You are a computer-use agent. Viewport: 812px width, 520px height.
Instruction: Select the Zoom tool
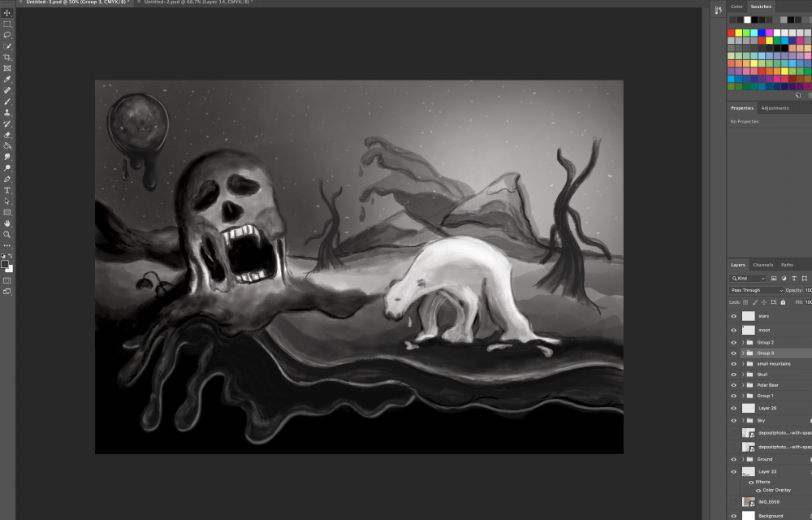(7, 234)
